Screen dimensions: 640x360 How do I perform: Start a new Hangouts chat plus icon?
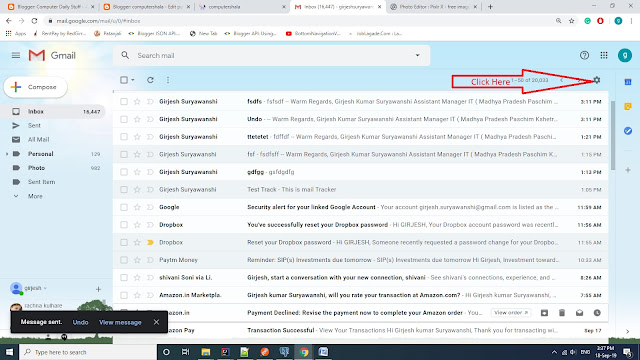coord(98,289)
